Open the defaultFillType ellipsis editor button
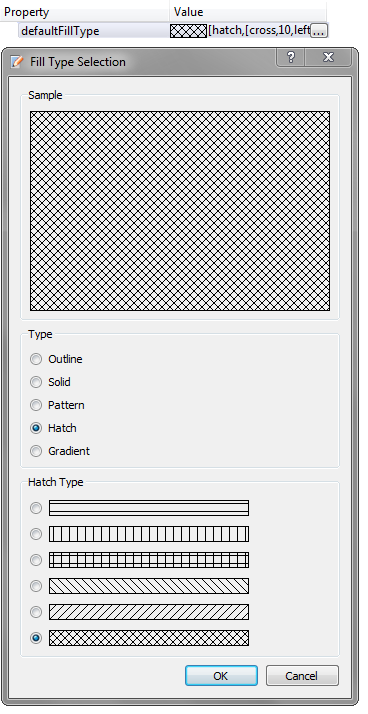The image size is (368, 714). pyautogui.click(x=319, y=31)
